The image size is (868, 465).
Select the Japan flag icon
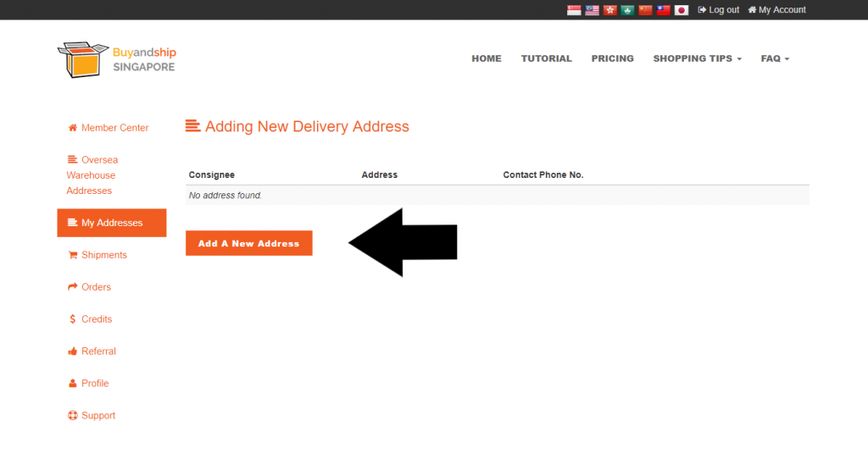[x=682, y=10]
